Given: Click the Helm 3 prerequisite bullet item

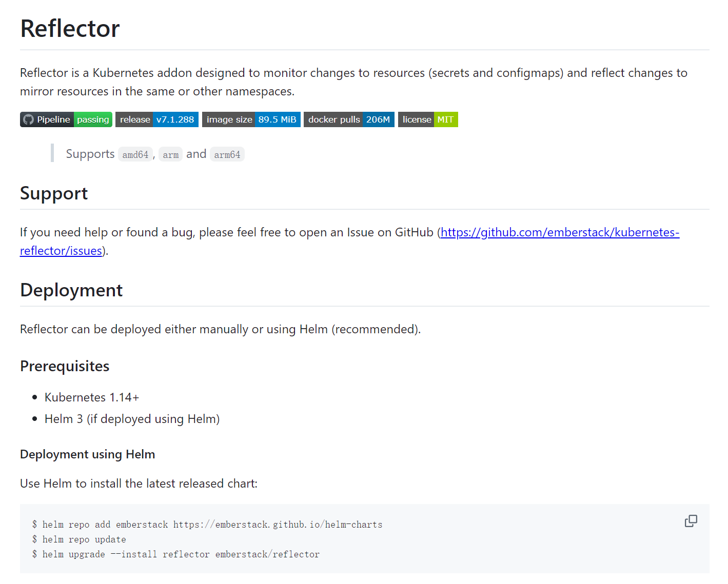Looking at the screenshot, I should [x=132, y=419].
